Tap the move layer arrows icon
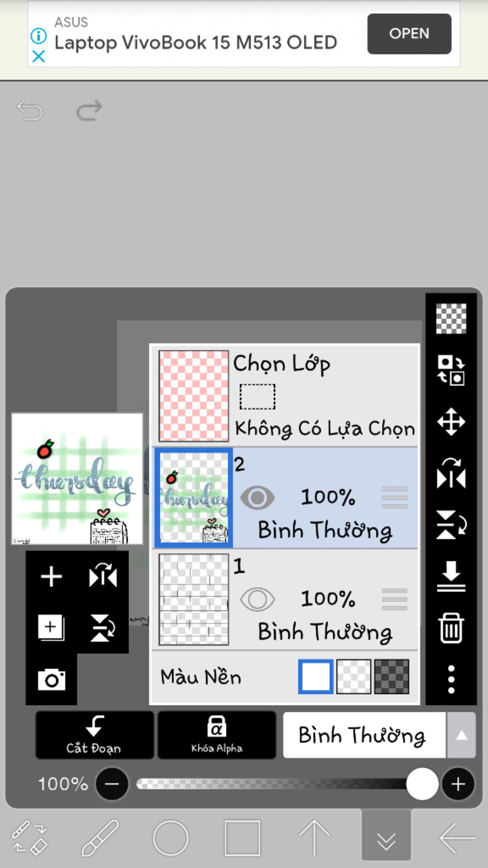Viewport: 488px width, 868px height. coord(451,422)
